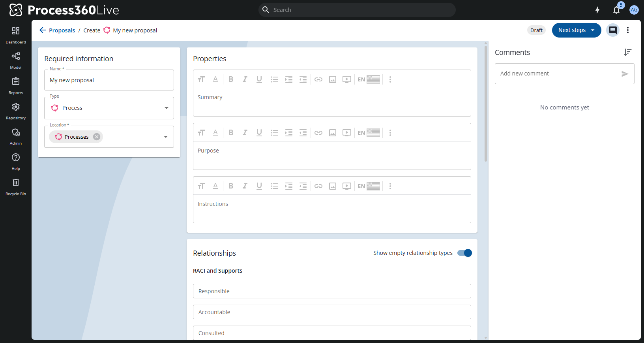The width and height of the screenshot is (644, 343).
Task: Click the bold icon in Summary toolbar
Action: [x=231, y=79]
